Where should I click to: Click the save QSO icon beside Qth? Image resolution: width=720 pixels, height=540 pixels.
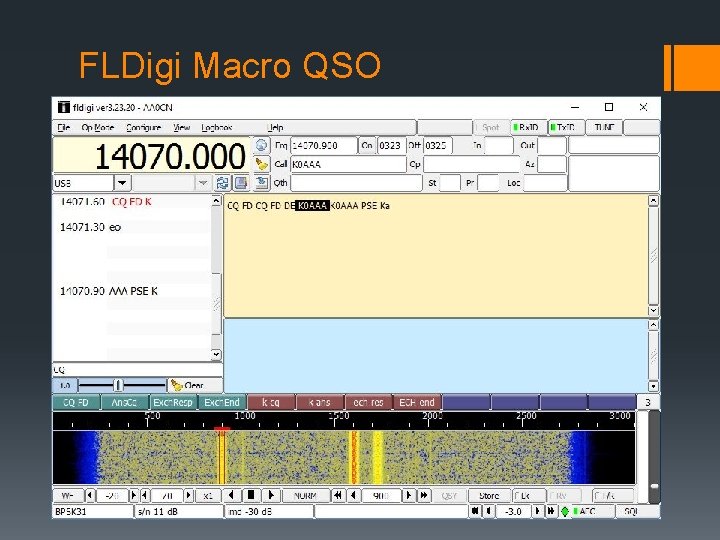coord(261,183)
